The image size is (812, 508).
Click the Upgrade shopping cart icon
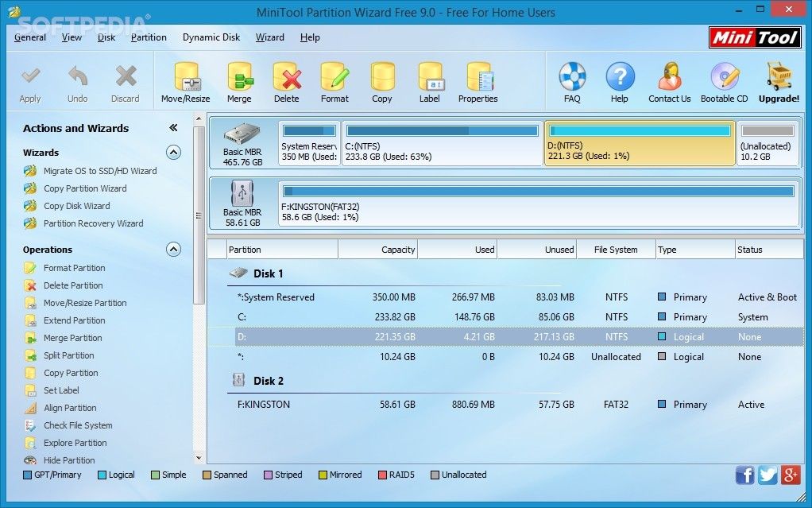[x=779, y=76]
